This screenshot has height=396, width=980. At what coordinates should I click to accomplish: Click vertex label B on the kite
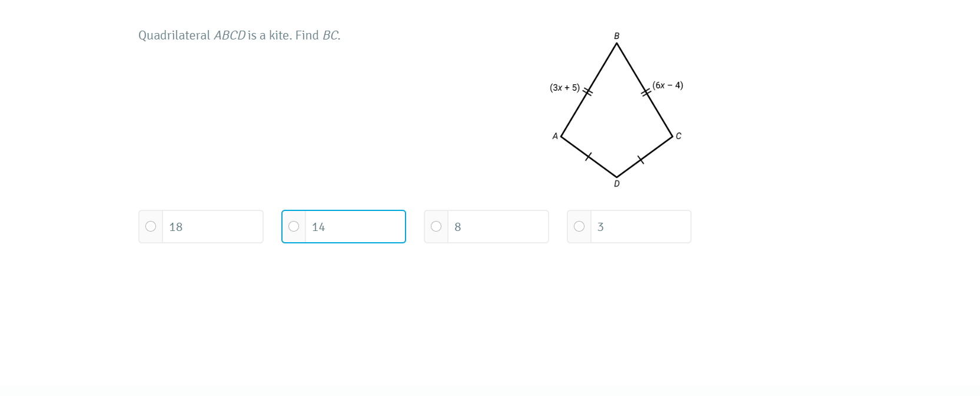(x=617, y=36)
